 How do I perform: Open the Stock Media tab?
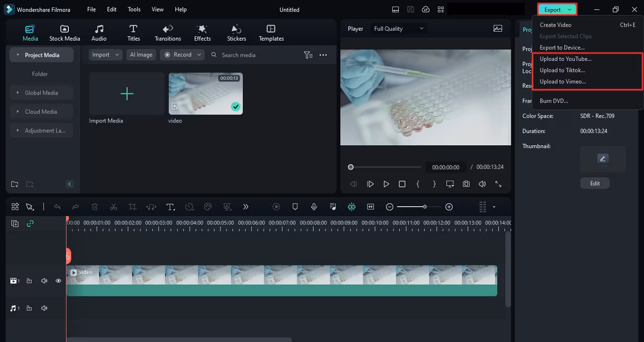pos(64,33)
